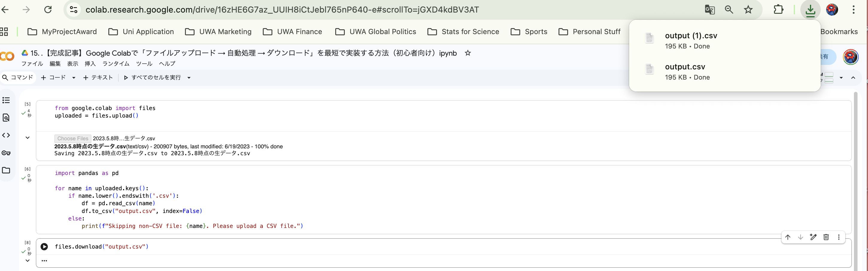Open the ランタイム menu
Screen dimensions: 868x271
tap(116, 64)
